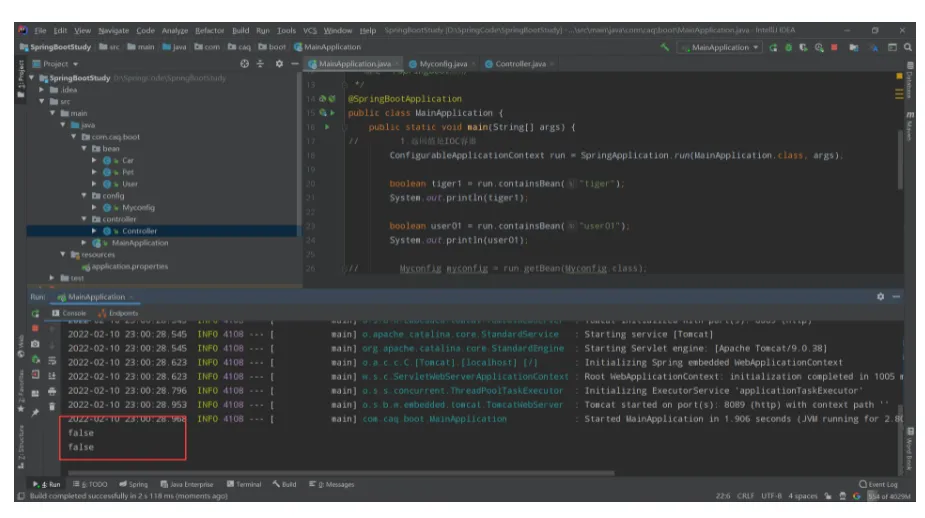925x518 pixels.
Task: Open the MainApplication run configuration dropdown
Action: [719, 47]
